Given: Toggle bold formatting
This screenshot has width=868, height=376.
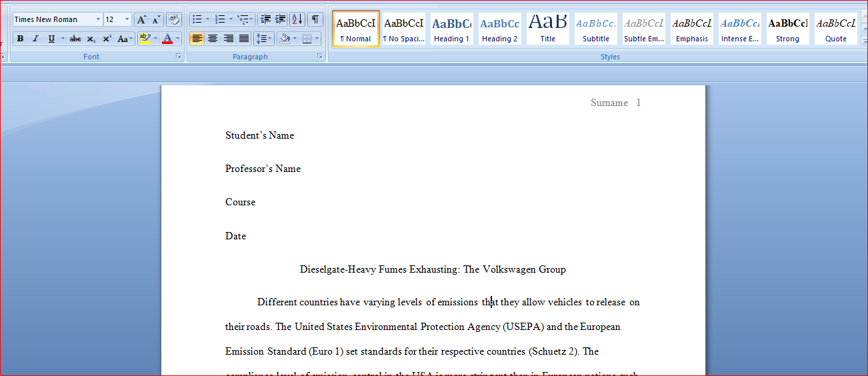Looking at the screenshot, I should [x=20, y=39].
